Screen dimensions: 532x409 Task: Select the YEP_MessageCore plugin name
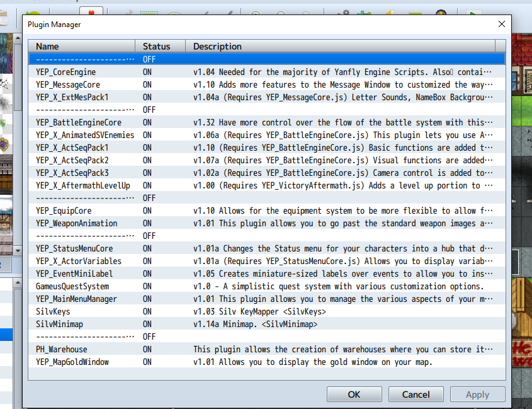click(68, 84)
